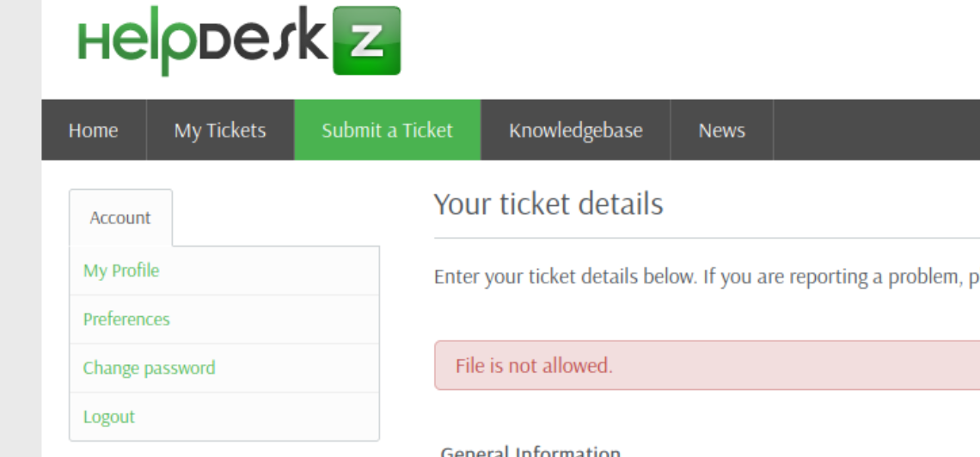The width and height of the screenshot is (980, 457).
Task: Open the My Profile link
Action: [x=121, y=271]
